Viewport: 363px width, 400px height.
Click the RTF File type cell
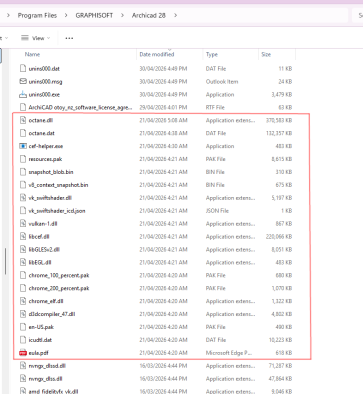(x=215, y=107)
